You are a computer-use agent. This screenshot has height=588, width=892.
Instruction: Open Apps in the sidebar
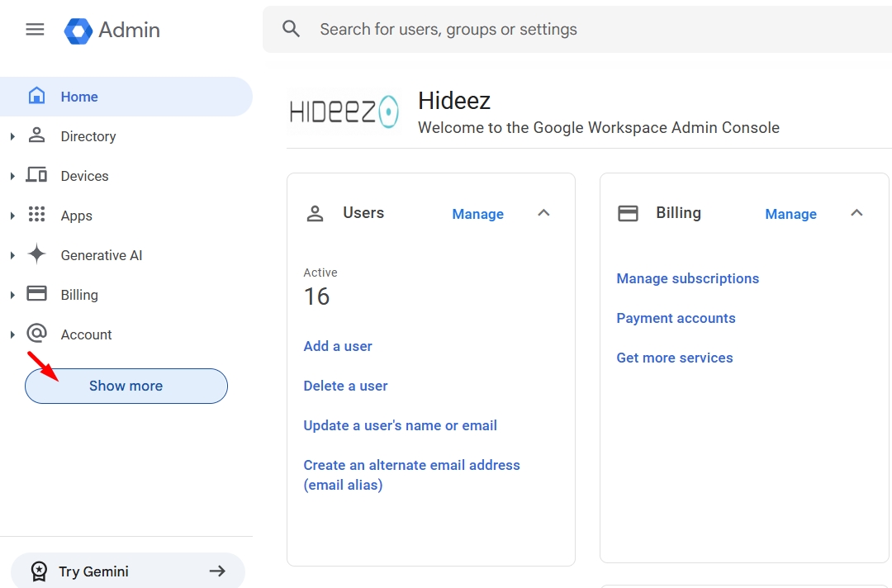pos(76,216)
